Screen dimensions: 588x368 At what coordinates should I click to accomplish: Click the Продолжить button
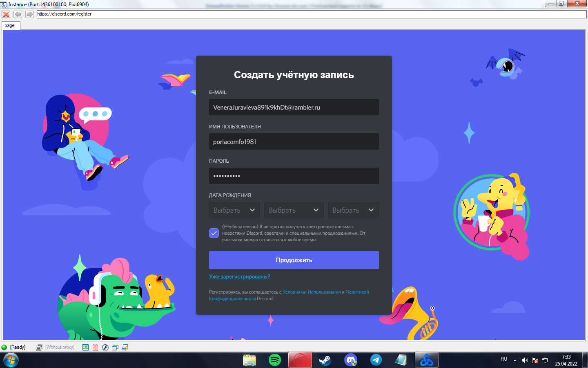click(x=294, y=260)
